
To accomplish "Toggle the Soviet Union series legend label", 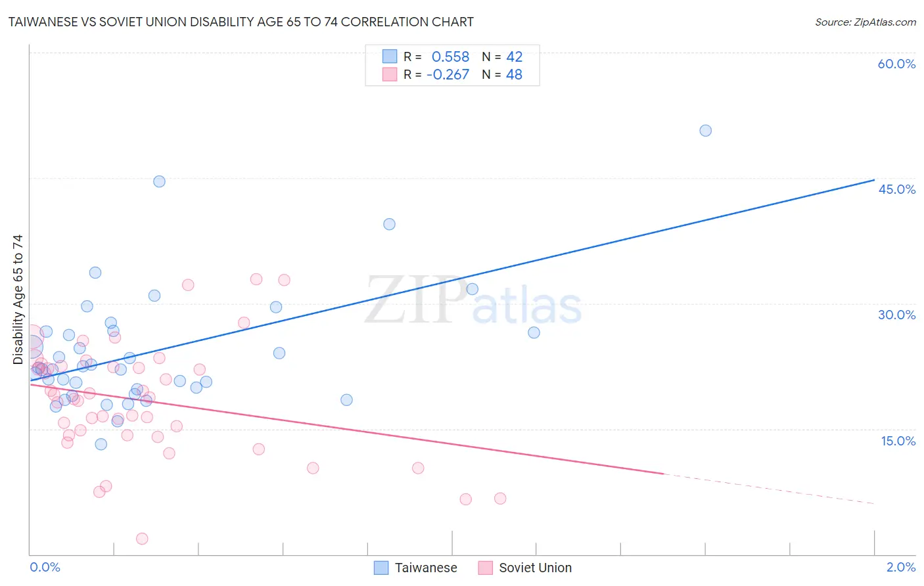I will tap(535, 568).
